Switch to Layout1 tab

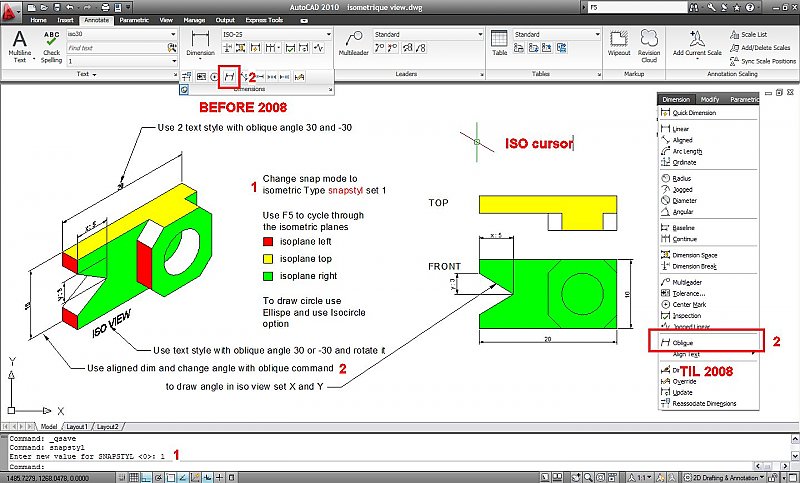tap(77, 426)
